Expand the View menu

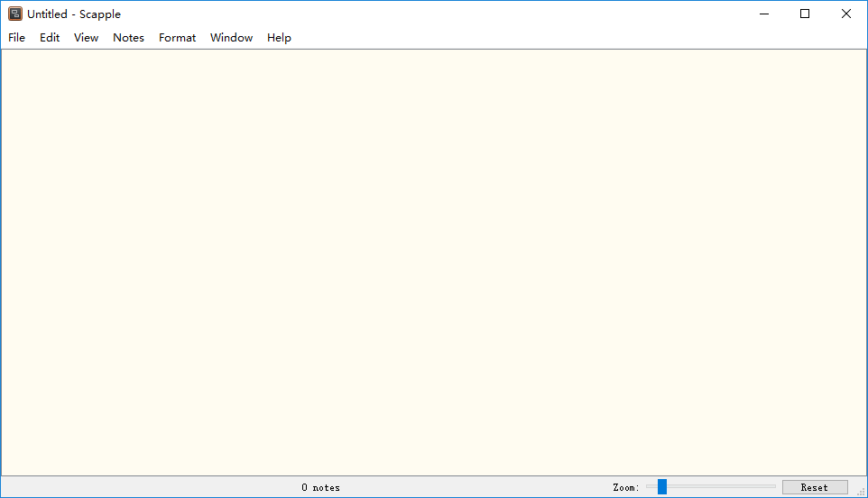[x=87, y=38]
